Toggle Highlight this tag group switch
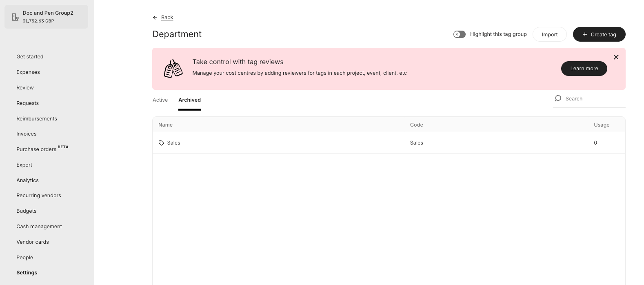644x285 pixels. (x=460, y=34)
